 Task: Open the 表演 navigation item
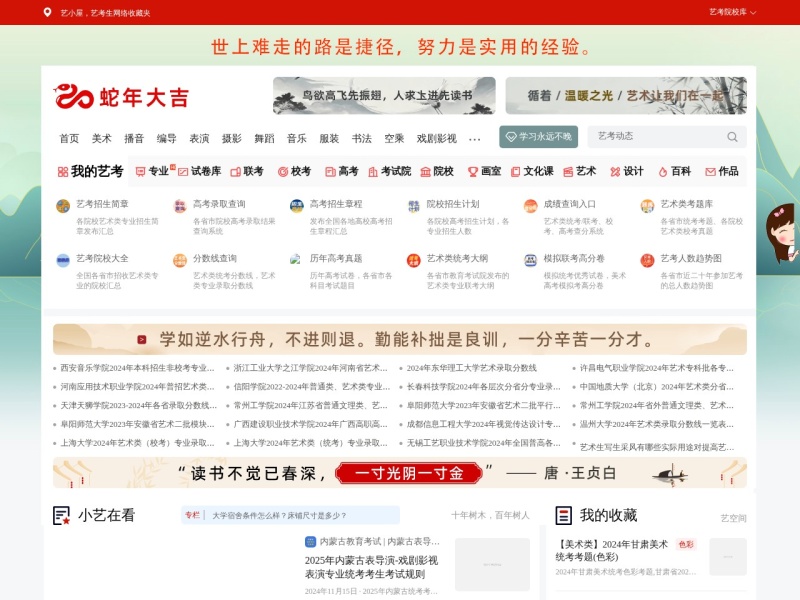click(199, 138)
